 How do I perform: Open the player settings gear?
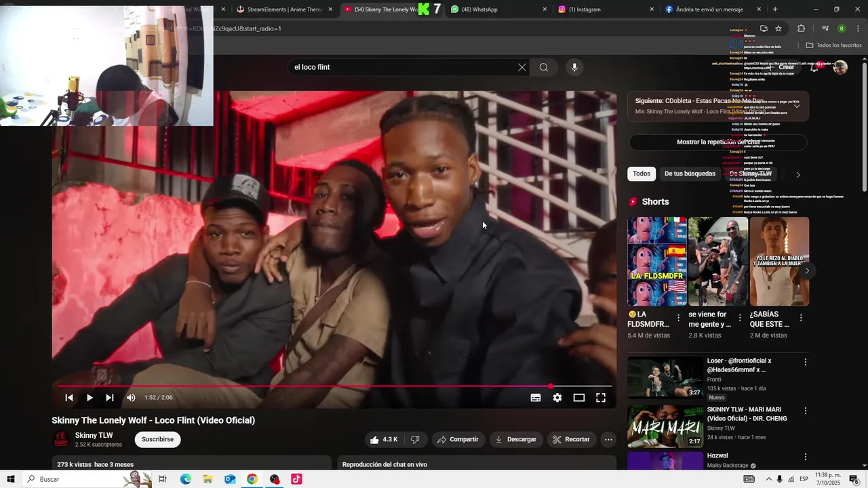pyautogui.click(x=557, y=398)
